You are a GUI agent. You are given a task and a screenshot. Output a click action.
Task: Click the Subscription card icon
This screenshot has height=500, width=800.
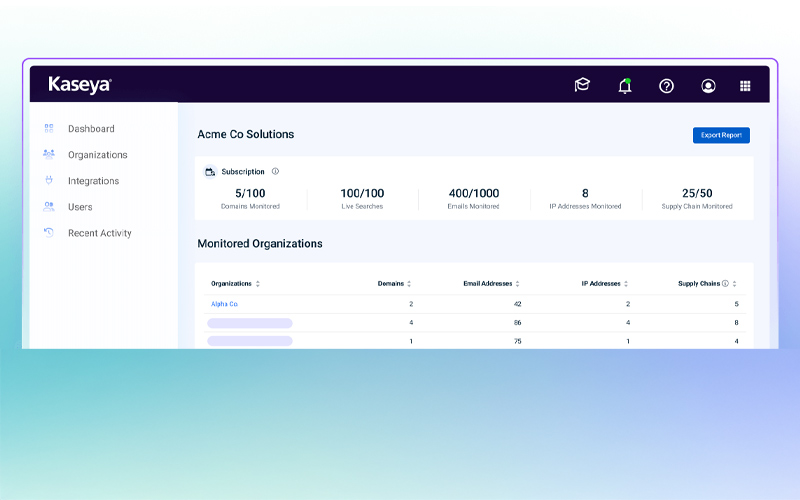210,172
